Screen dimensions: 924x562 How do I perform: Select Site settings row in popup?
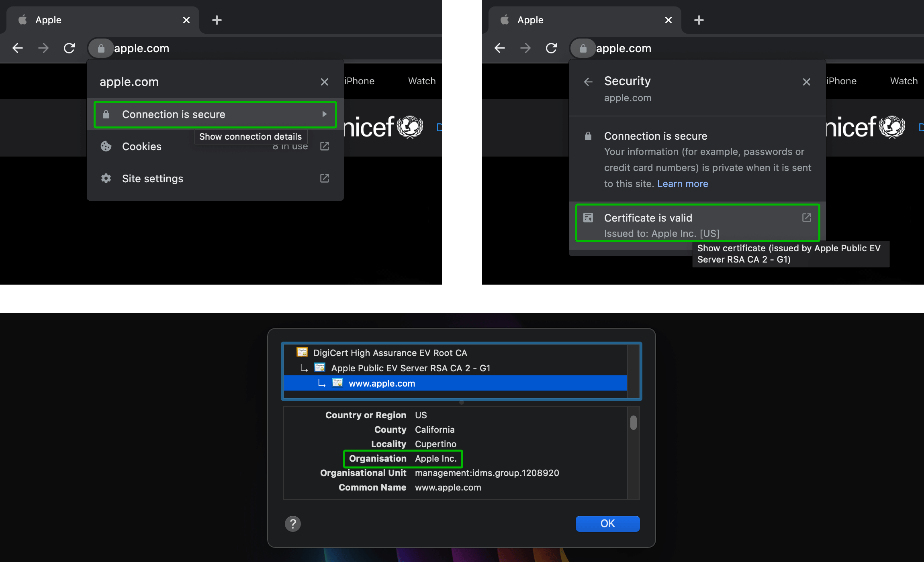pos(215,178)
